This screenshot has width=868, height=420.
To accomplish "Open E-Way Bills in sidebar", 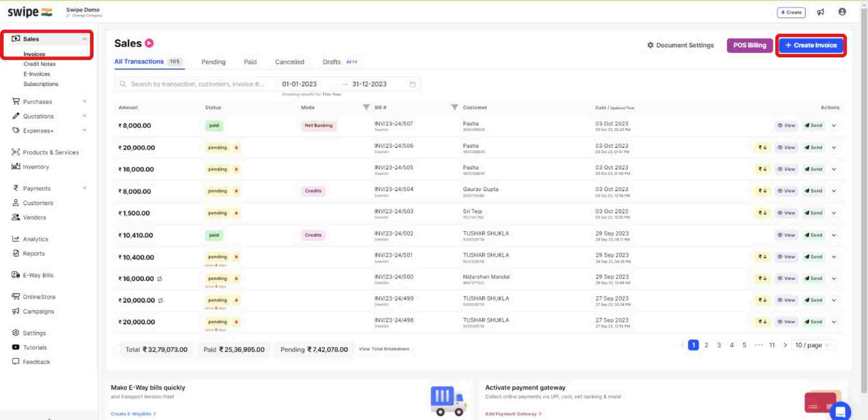I will coord(33,275).
